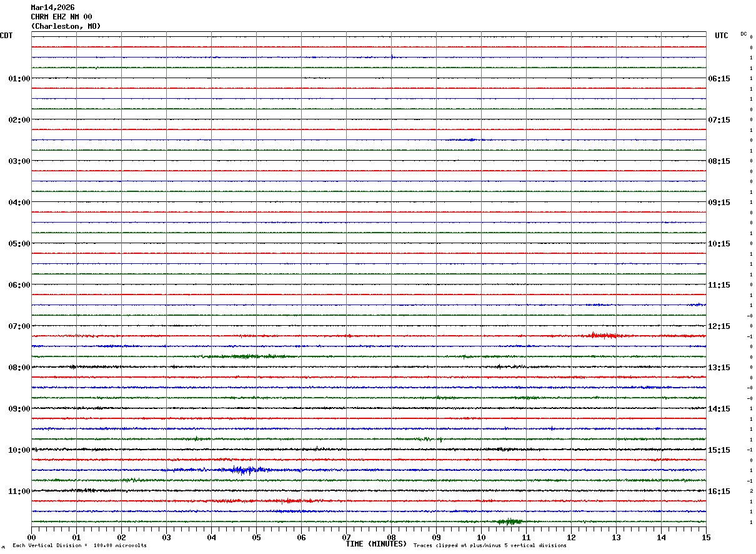The image size is (756, 554).
Task: Pick minute 03 on the time axis
Action: pyautogui.click(x=166, y=537)
